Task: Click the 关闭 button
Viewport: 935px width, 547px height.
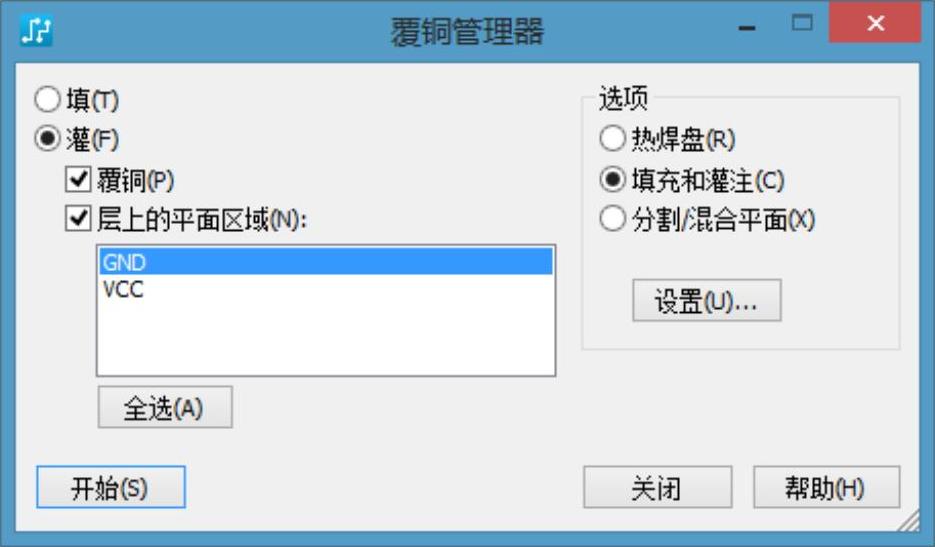Action: tap(658, 487)
